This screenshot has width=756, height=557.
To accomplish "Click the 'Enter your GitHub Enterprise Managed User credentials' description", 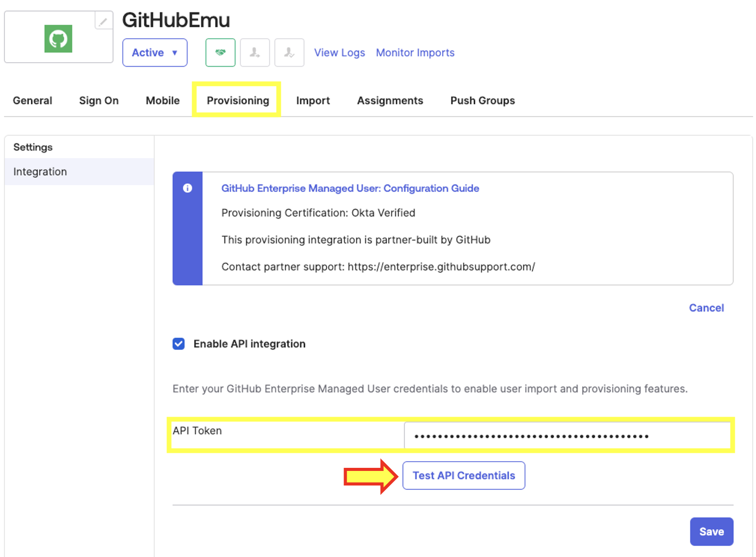I will 430,389.
